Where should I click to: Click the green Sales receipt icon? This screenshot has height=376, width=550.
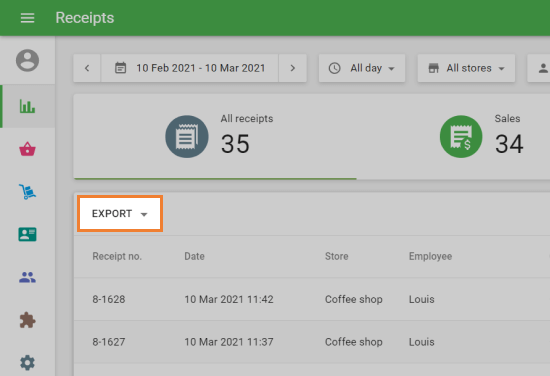[x=461, y=136]
